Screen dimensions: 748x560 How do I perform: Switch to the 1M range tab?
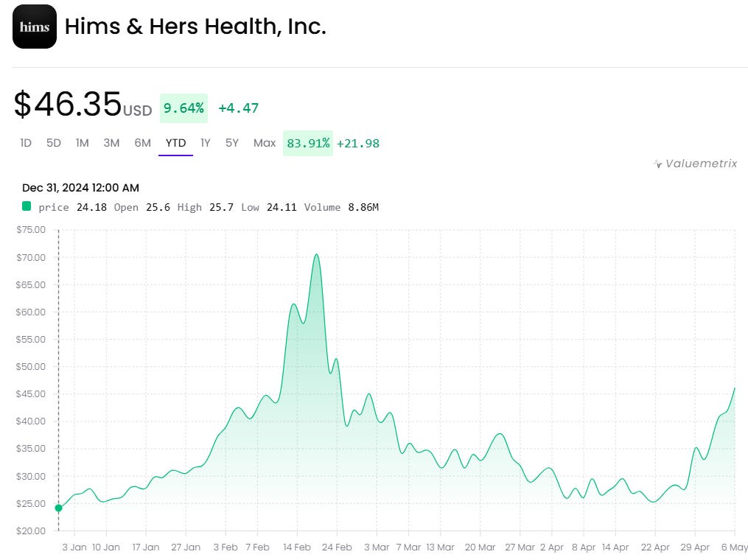click(82, 143)
